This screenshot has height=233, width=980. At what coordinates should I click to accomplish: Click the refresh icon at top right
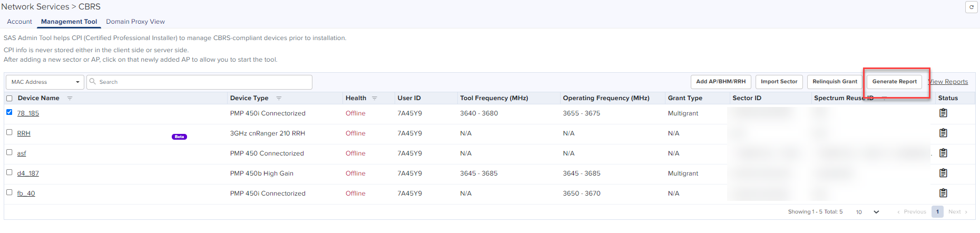[x=972, y=7]
